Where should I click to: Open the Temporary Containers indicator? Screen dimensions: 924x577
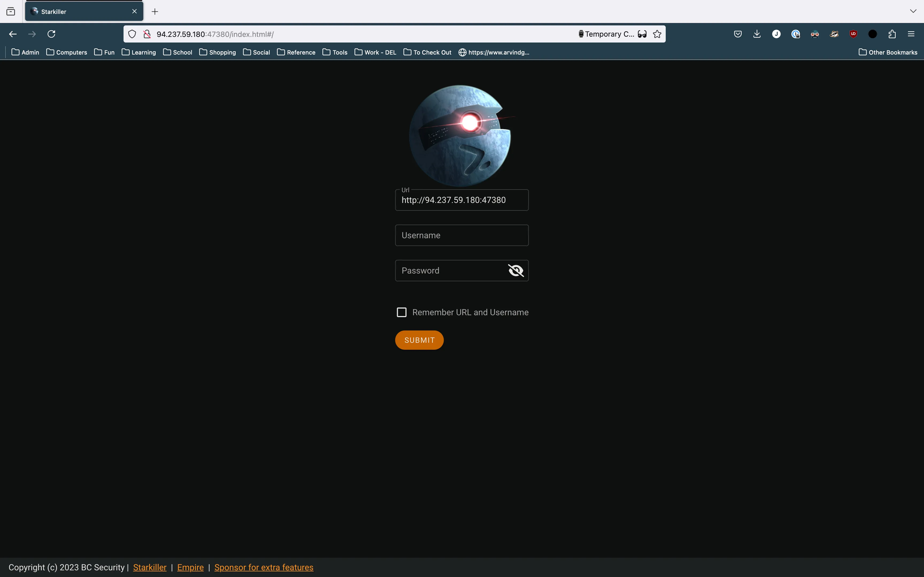click(606, 34)
